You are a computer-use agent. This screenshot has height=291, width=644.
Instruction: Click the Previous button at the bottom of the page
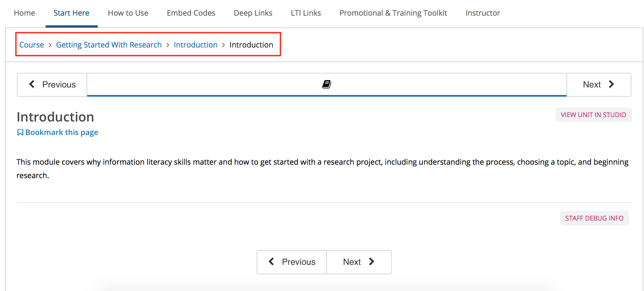(x=292, y=262)
